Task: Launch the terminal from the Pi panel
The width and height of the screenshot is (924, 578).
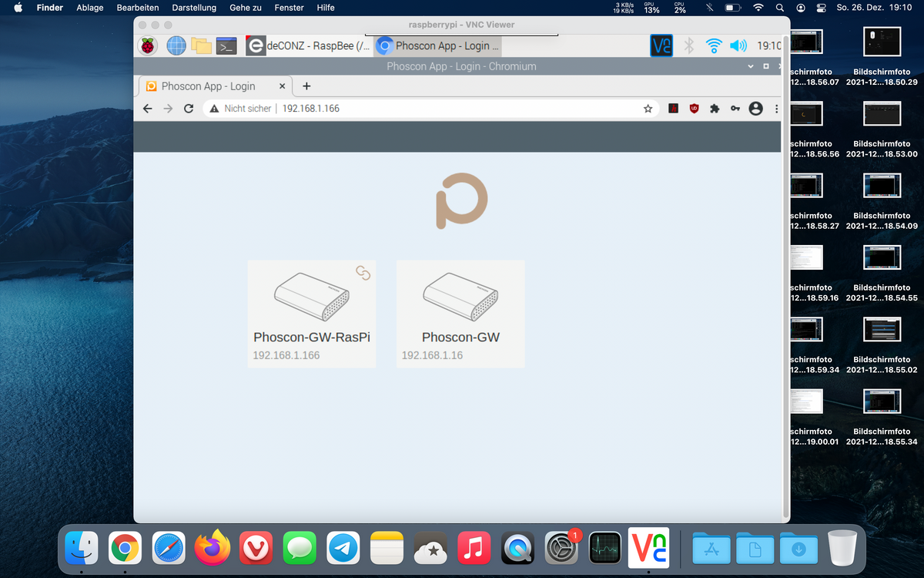Action: coord(226,46)
